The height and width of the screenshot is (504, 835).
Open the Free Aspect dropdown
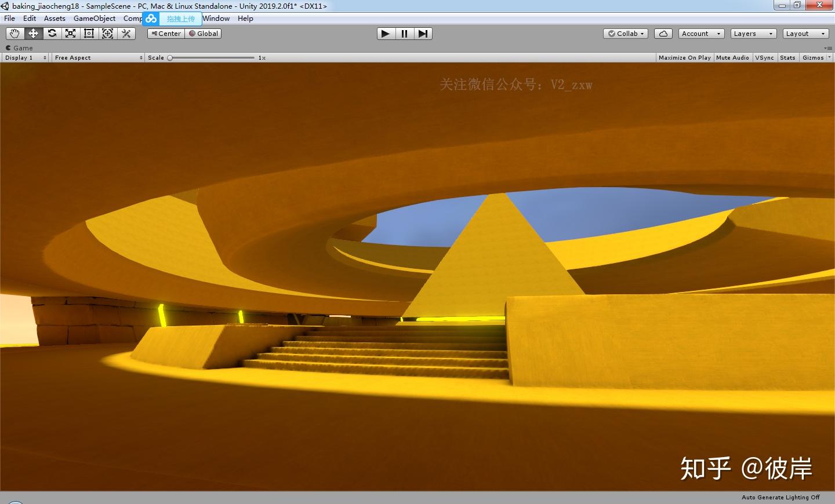point(99,57)
